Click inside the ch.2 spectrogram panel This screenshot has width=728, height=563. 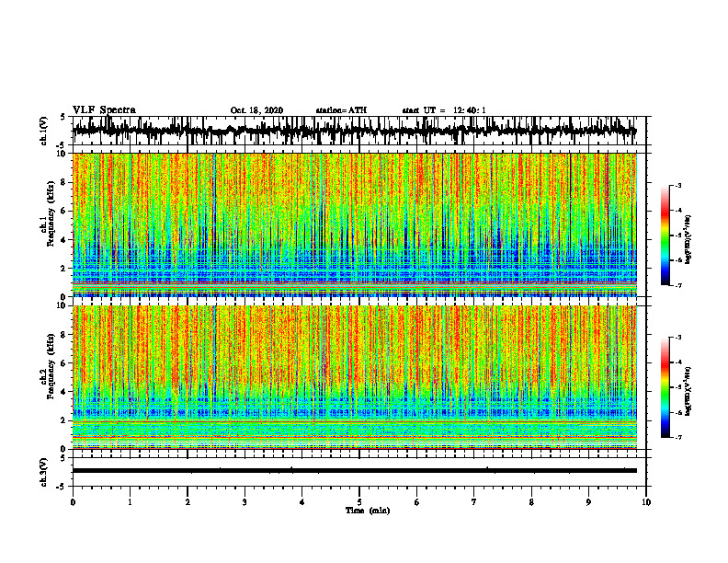click(354, 377)
